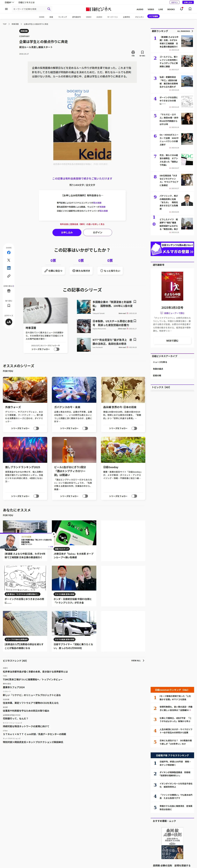Click the print icon above article
This screenshot has width=197, height=868.
point(133,53)
